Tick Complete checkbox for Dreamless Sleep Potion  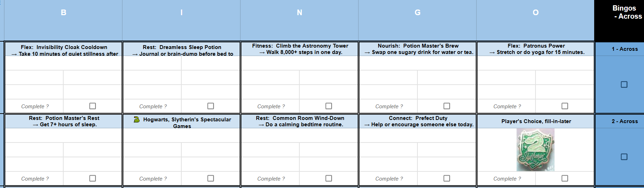[x=211, y=106]
